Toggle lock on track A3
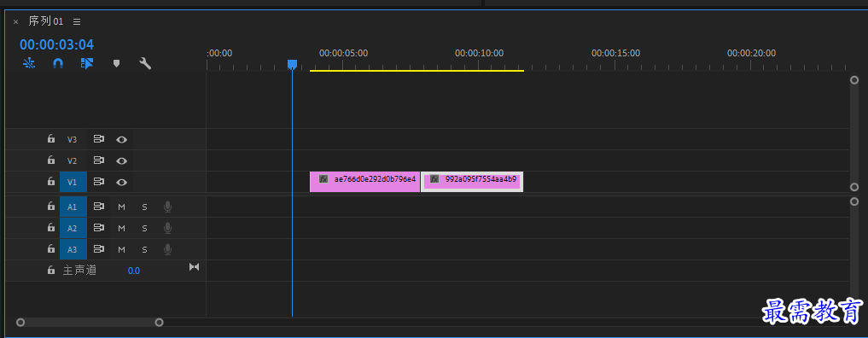 51,249
